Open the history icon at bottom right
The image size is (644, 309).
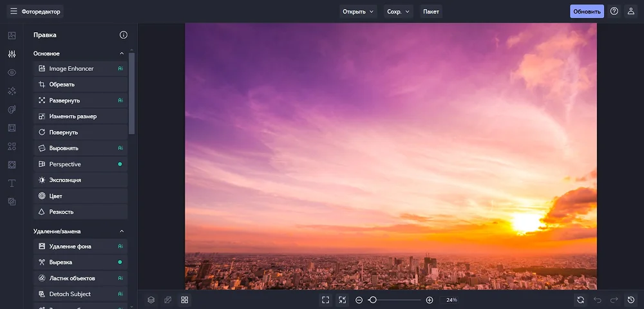(x=631, y=300)
